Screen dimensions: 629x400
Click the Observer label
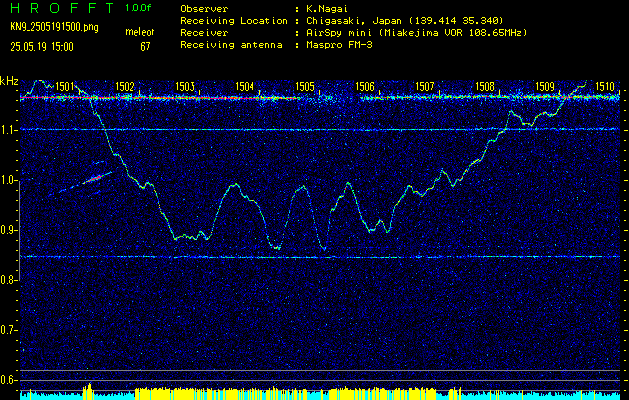click(204, 8)
